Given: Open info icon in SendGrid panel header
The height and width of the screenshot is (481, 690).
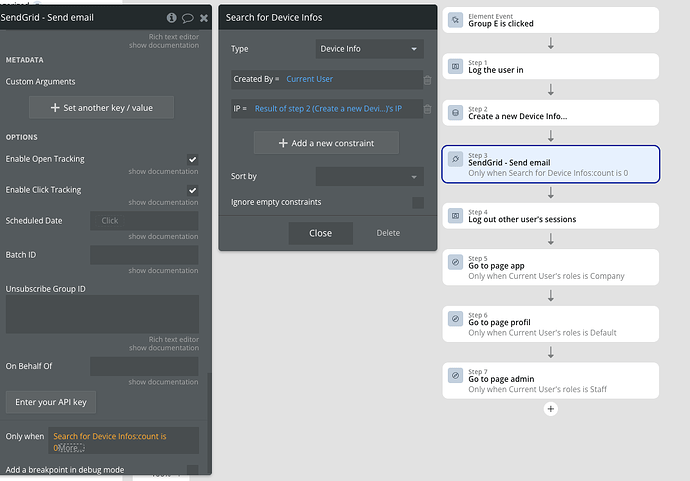Looking at the screenshot, I should pyautogui.click(x=172, y=18).
